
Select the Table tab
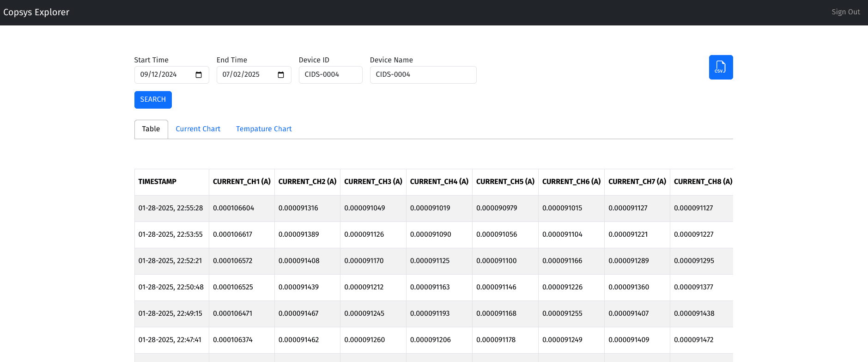(x=151, y=129)
